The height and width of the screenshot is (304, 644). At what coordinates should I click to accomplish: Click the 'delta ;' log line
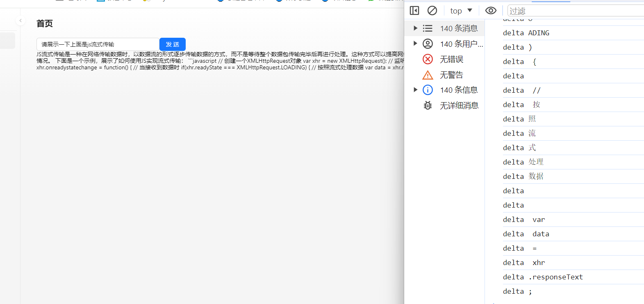tap(573, 291)
